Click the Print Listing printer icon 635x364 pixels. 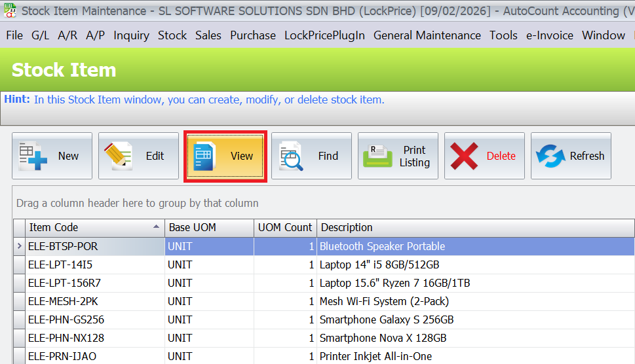click(x=378, y=156)
